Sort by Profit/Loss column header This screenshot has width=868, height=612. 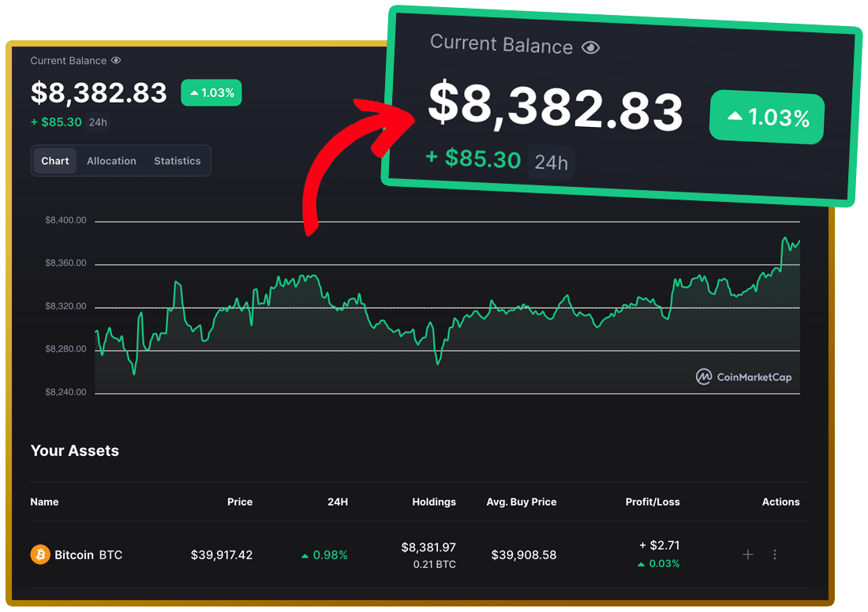653,502
